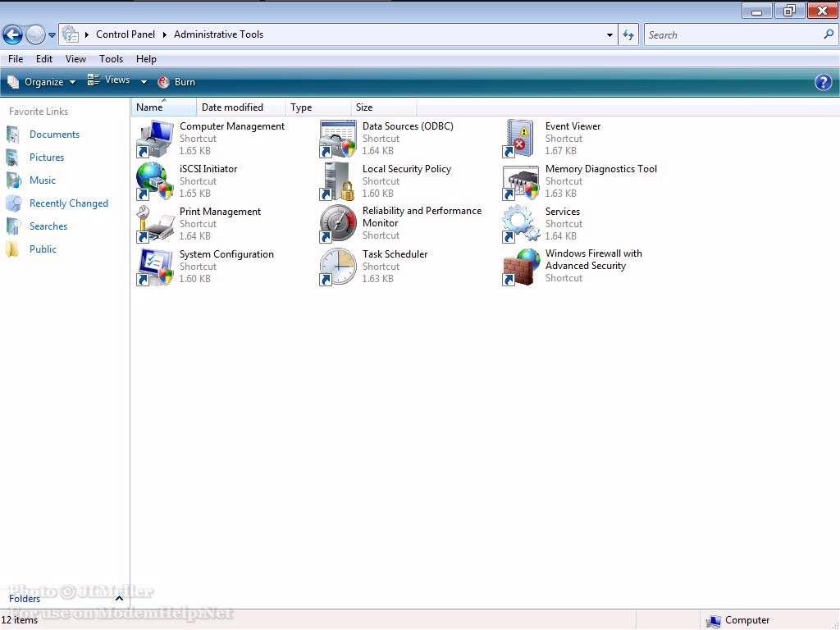Open the View menu
Viewport: 840px width, 630px height.
coord(75,59)
